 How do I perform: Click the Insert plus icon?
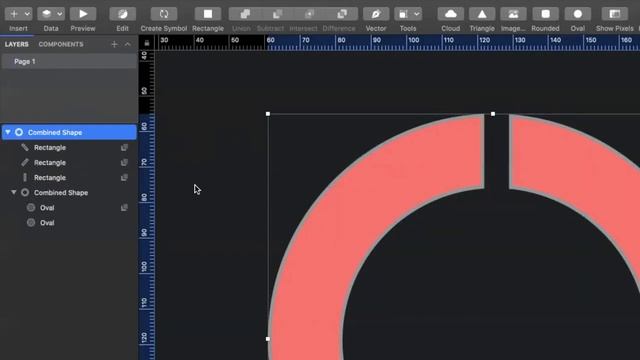(14, 14)
